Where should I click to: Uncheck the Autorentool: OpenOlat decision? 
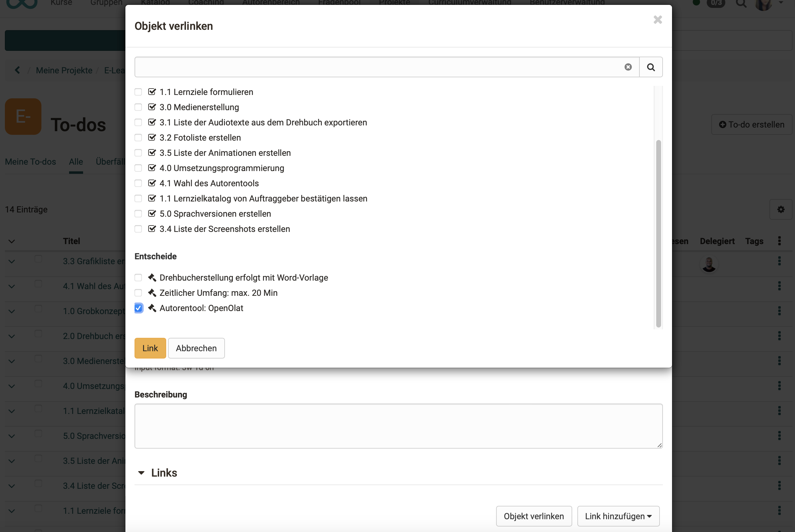coord(138,308)
